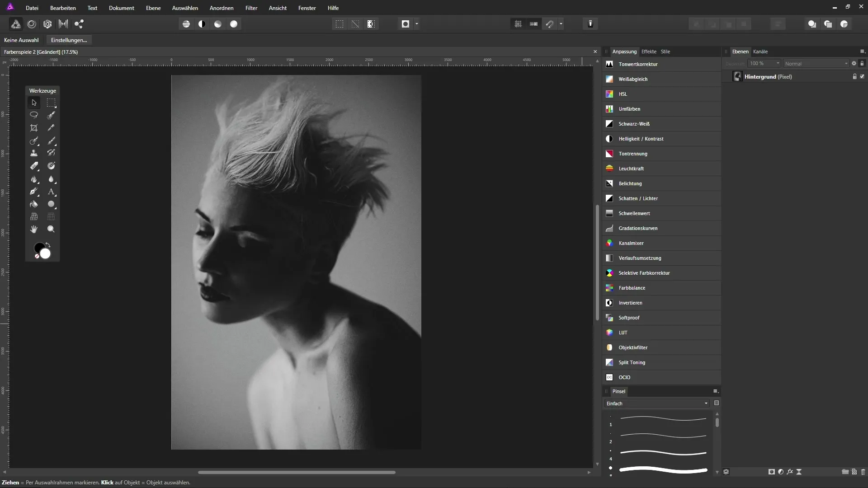Toggle the lock on Hintergrund layer row
This screenshot has height=488, width=868.
pyautogui.click(x=854, y=77)
